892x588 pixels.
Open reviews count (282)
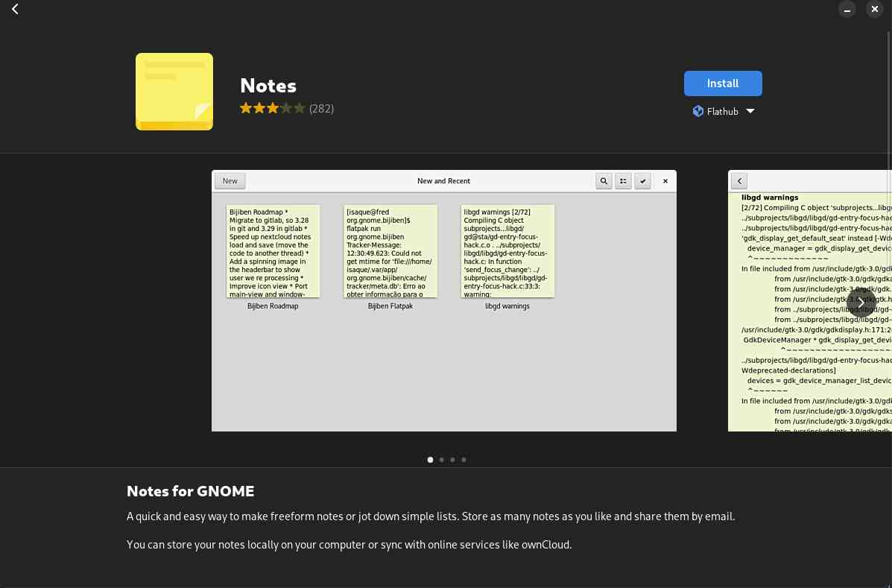coord(321,109)
